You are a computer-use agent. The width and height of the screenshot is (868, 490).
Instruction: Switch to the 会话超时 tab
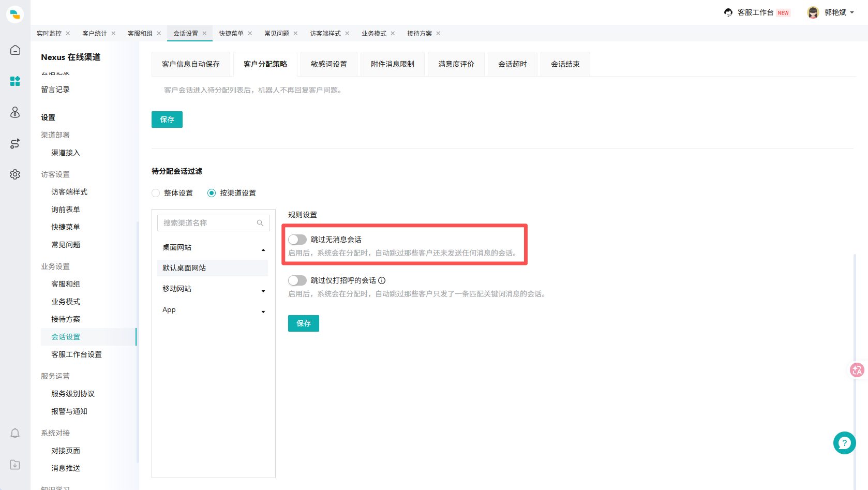point(513,64)
